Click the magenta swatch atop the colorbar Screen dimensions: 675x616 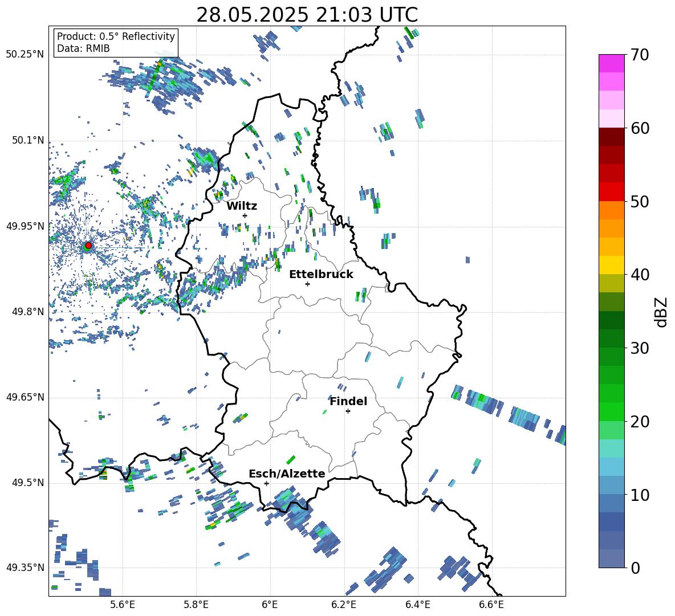[x=611, y=63]
